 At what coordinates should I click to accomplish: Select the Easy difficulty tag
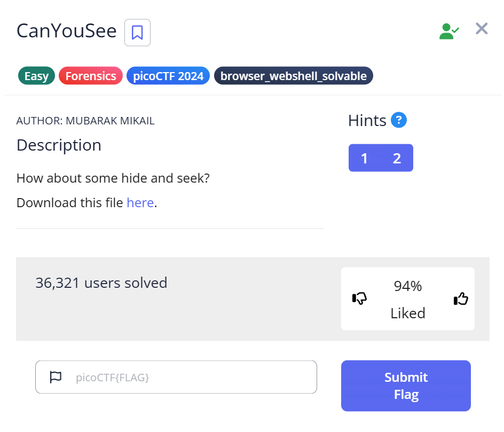[36, 76]
